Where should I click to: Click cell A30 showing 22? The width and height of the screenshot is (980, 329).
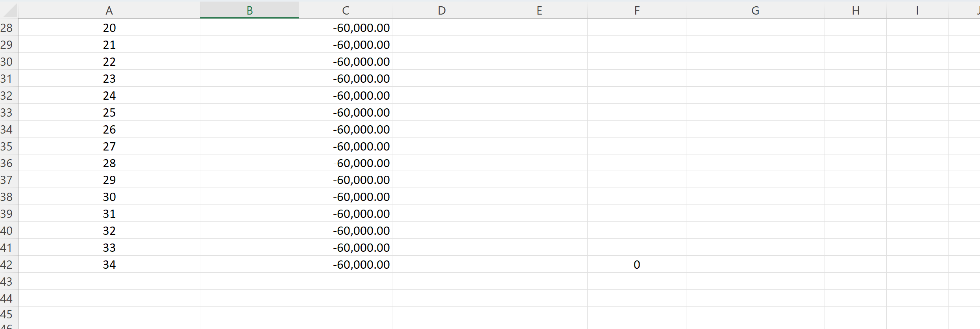pyautogui.click(x=109, y=61)
